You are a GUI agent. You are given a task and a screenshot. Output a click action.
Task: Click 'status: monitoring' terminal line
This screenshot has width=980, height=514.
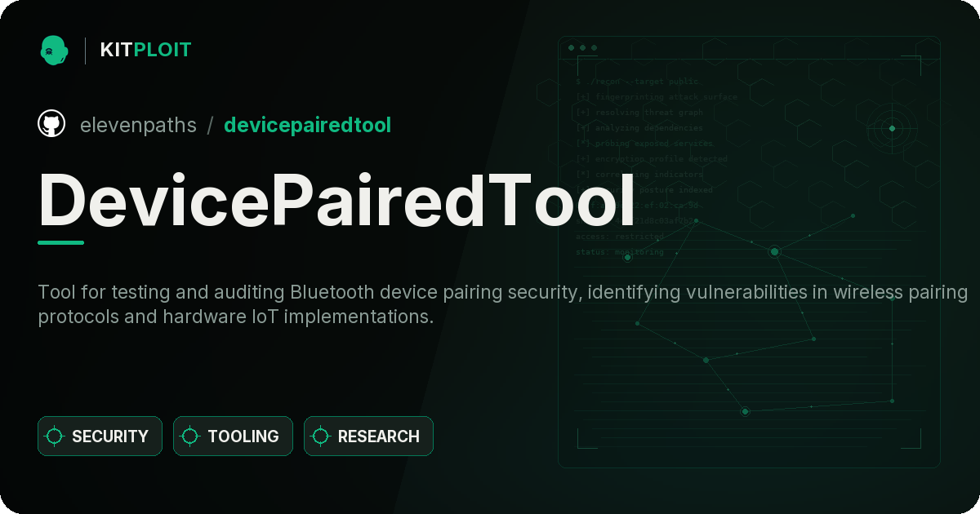click(x=620, y=252)
